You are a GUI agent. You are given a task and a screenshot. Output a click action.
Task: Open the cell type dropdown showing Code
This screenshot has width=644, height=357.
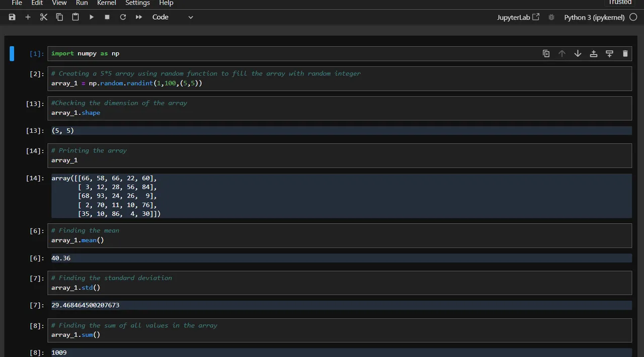173,17
